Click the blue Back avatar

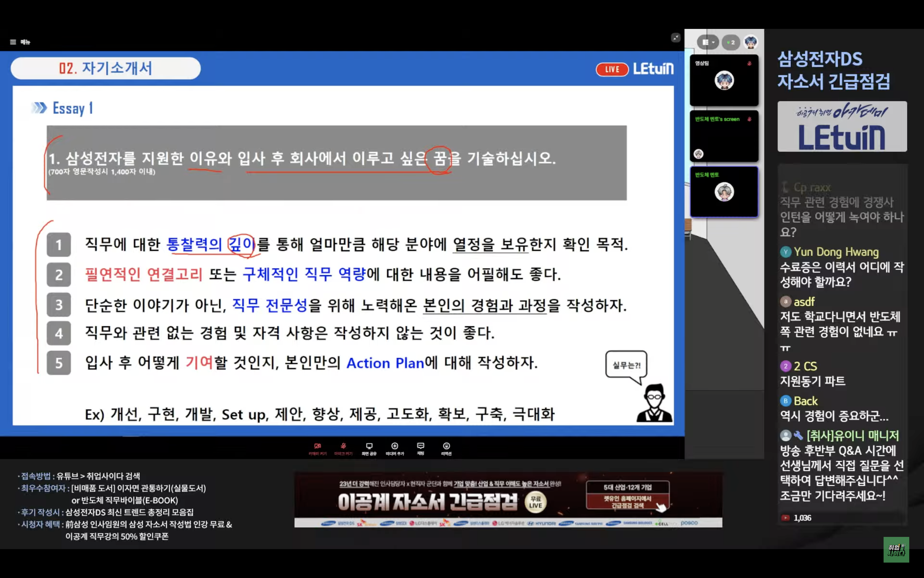(x=785, y=401)
